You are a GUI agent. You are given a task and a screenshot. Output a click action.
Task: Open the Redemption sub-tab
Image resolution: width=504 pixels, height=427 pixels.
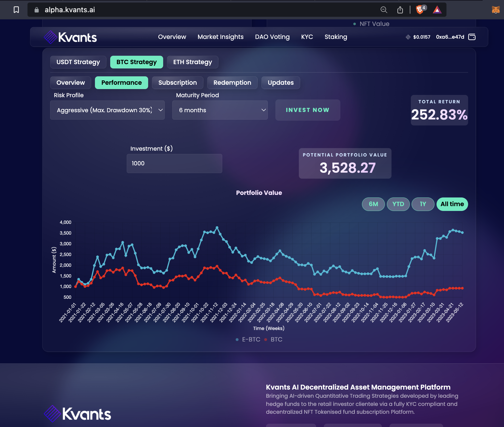pyautogui.click(x=232, y=83)
